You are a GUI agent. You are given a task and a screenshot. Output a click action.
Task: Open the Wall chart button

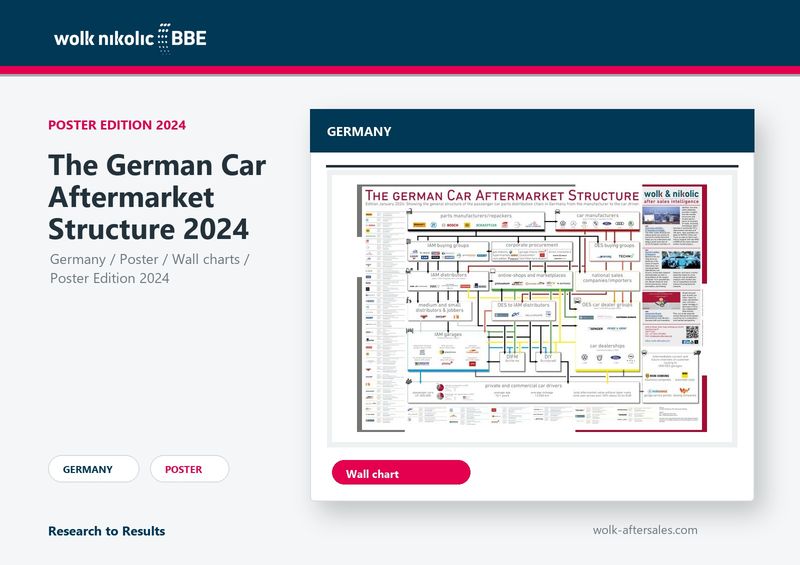(401, 473)
